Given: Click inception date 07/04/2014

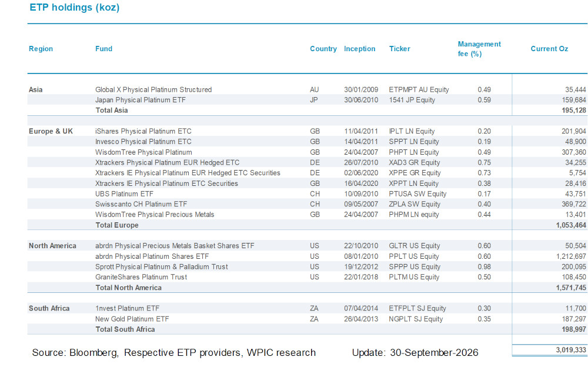Looking at the screenshot, I should click(361, 308).
